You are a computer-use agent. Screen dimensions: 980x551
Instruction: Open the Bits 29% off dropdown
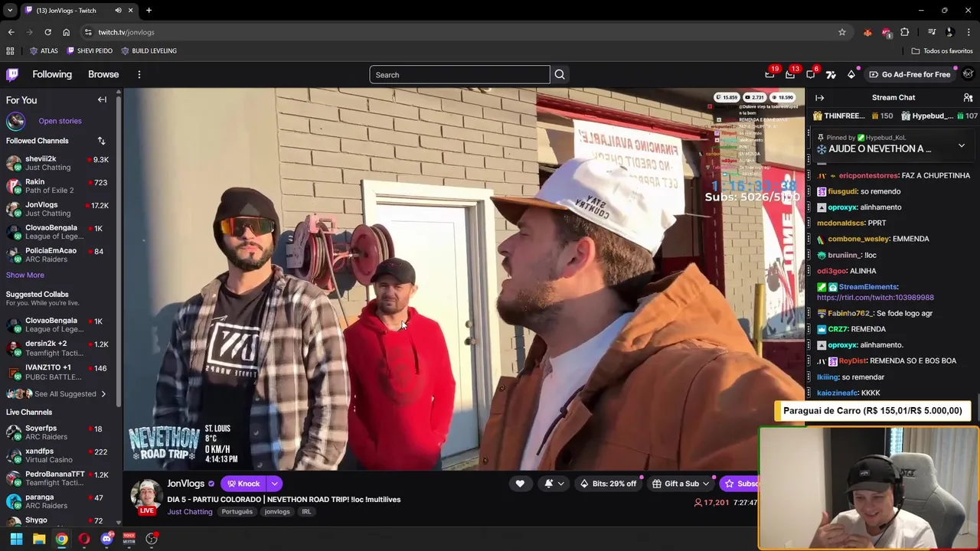point(608,484)
